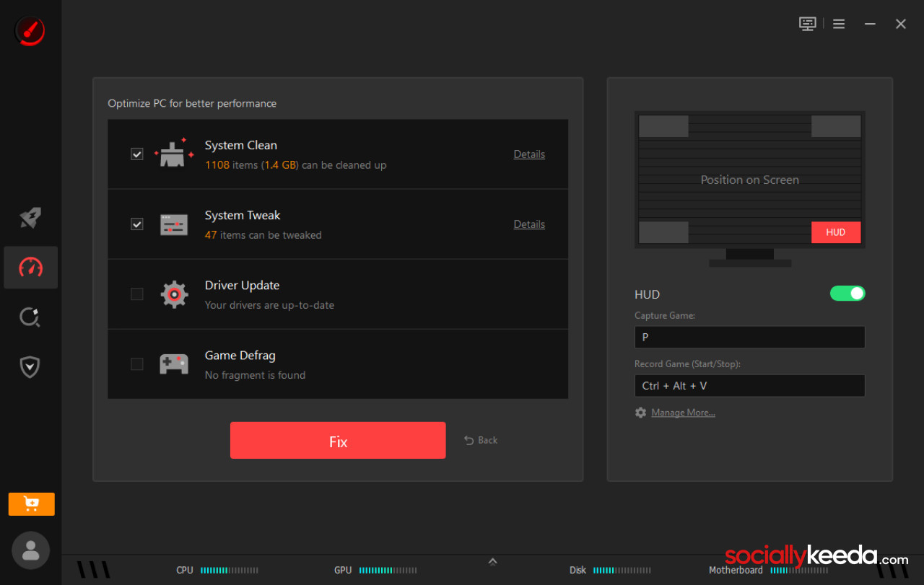The image size is (924, 585).
Task: Click the 'No fragment is found' text
Action: point(255,375)
